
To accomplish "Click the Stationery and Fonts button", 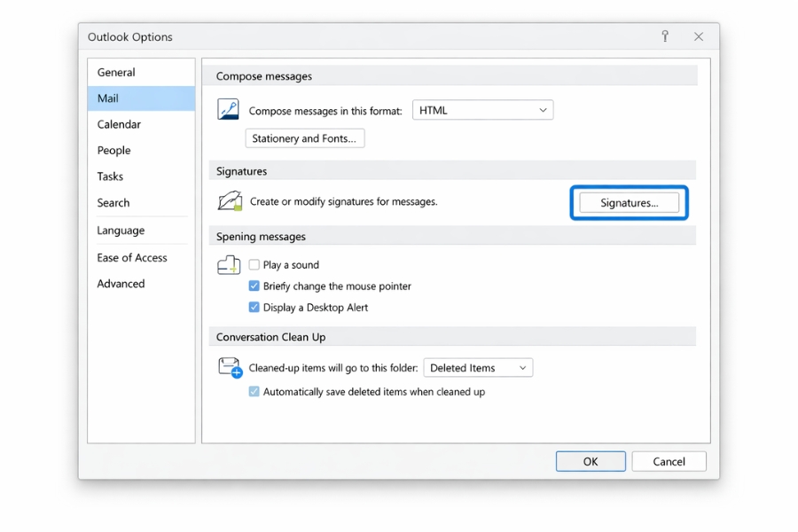I will [x=304, y=138].
